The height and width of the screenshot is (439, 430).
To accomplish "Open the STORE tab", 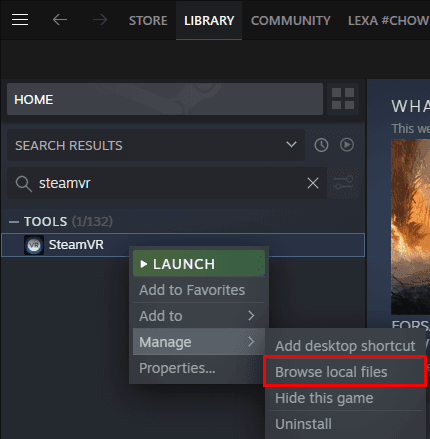I will click(x=148, y=21).
